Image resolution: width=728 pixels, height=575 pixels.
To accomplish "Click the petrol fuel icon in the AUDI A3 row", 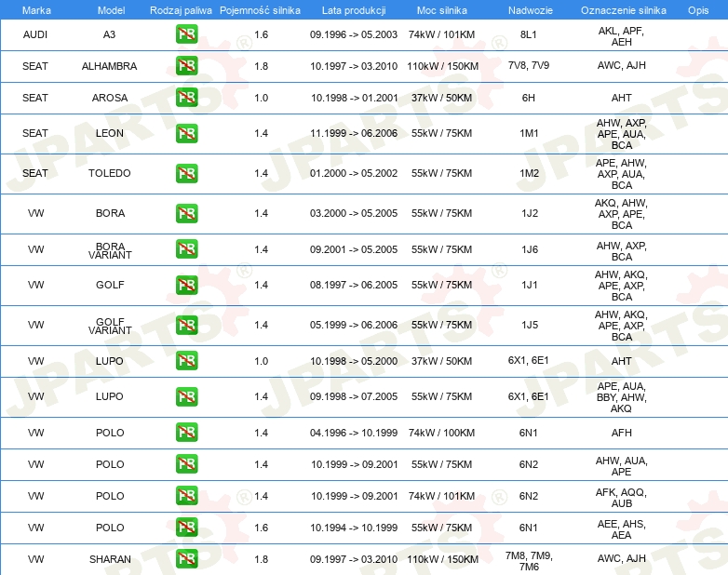I will click(x=186, y=34).
